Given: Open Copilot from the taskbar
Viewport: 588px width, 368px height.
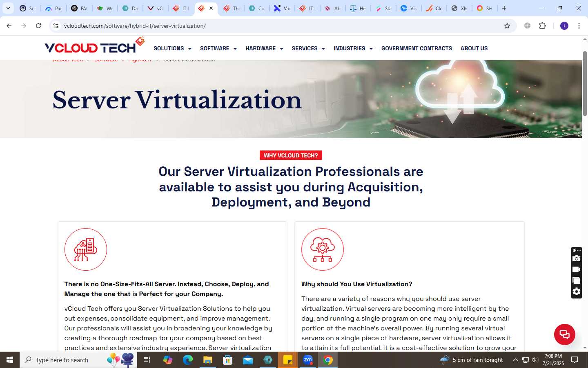Looking at the screenshot, I should (x=167, y=360).
